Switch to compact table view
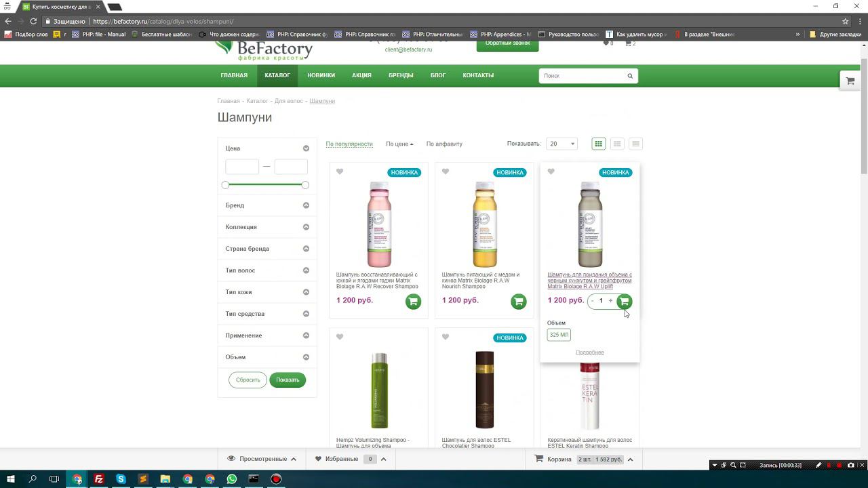The width and height of the screenshot is (868, 488). pos(635,144)
